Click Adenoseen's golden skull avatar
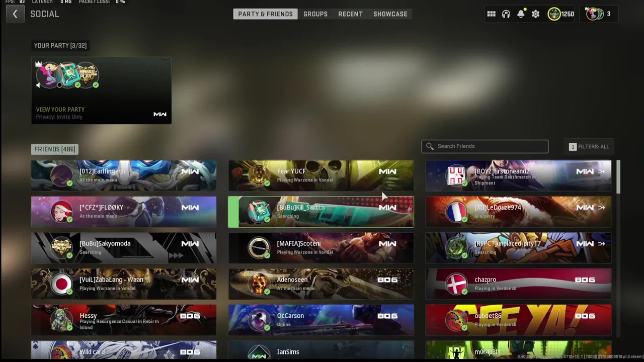The width and height of the screenshot is (644, 362). pos(259,284)
